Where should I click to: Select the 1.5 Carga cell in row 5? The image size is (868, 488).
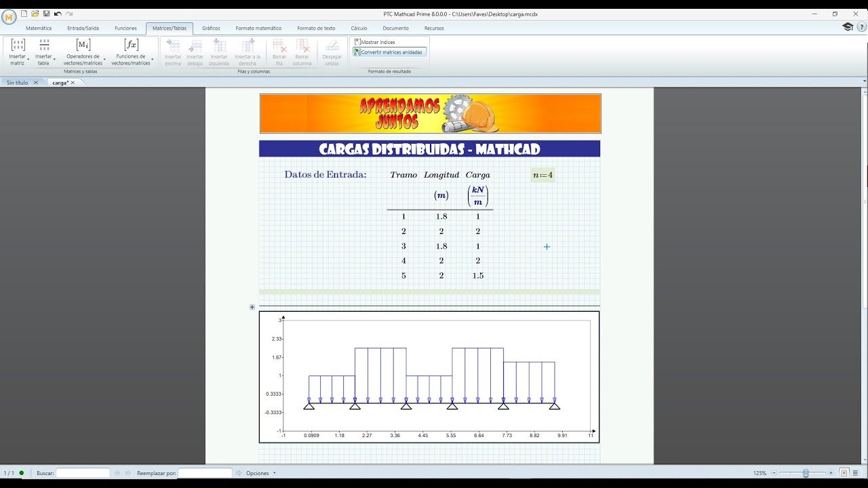click(x=477, y=276)
